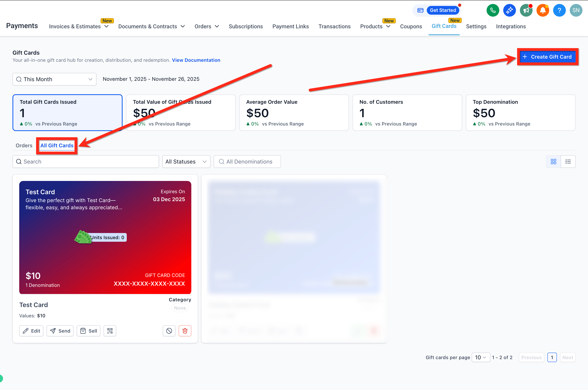Viewport: 588px width, 390px height.
Task: Switch to the Orders sub-tab
Action: (x=24, y=146)
